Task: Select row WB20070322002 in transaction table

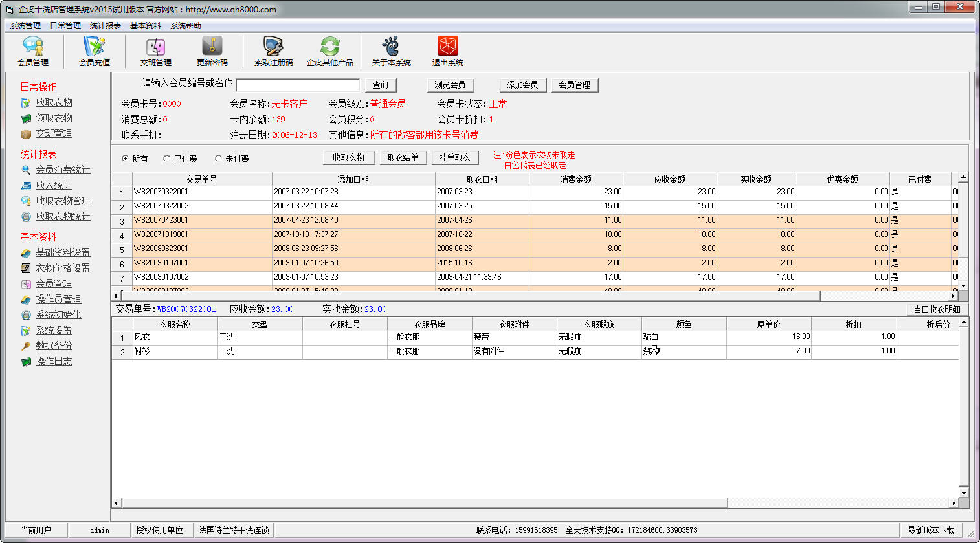Action: pyautogui.click(x=535, y=206)
